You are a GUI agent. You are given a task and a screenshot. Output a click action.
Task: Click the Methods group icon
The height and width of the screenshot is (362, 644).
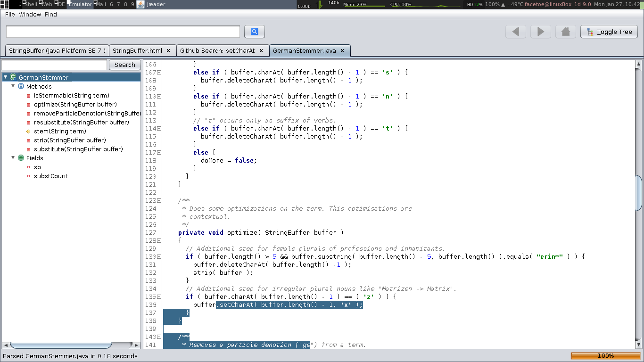pyautogui.click(x=21, y=86)
